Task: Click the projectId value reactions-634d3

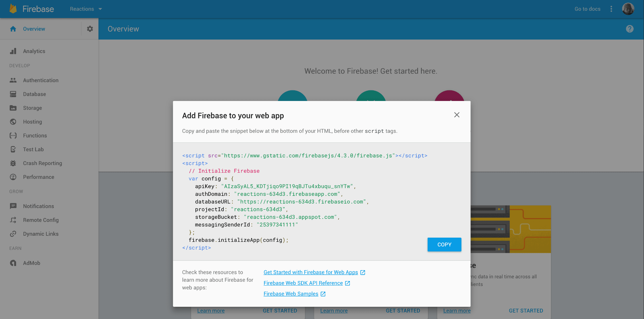Action: (x=258, y=210)
